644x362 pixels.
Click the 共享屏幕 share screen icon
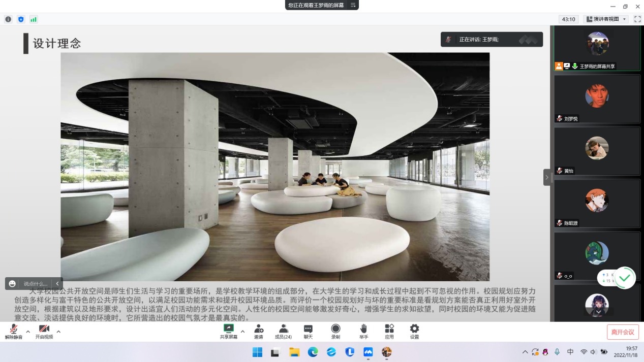228,332
